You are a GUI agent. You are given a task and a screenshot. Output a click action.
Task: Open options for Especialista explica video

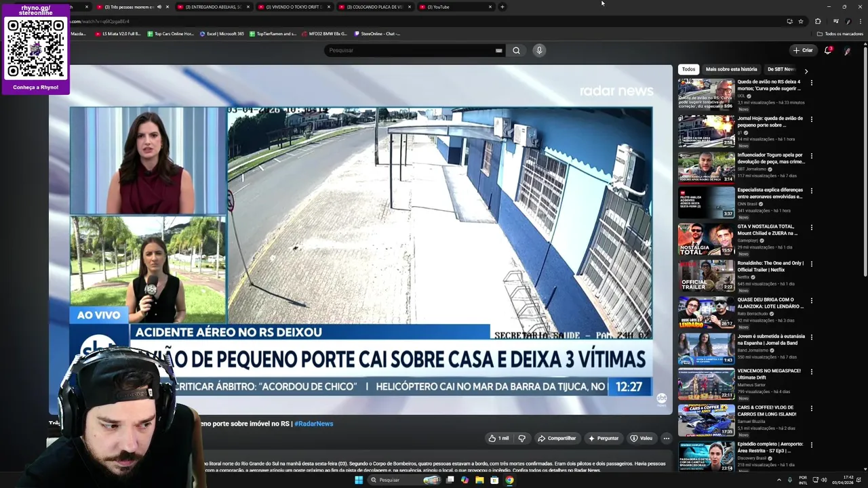click(x=811, y=191)
